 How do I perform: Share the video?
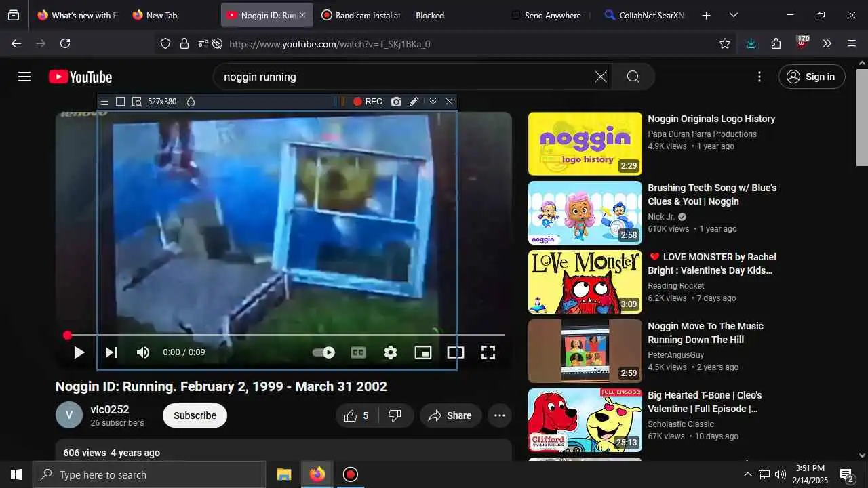pyautogui.click(x=450, y=415)
